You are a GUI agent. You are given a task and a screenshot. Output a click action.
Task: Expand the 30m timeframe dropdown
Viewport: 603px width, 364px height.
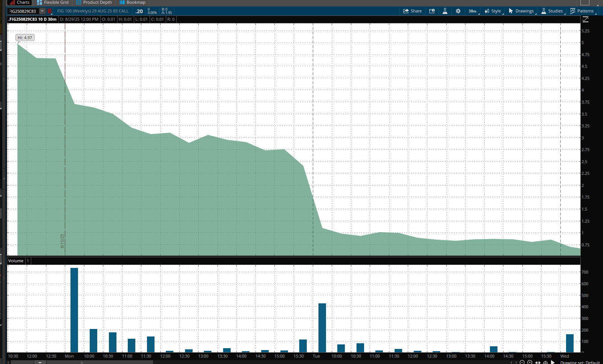pos(473,11)
